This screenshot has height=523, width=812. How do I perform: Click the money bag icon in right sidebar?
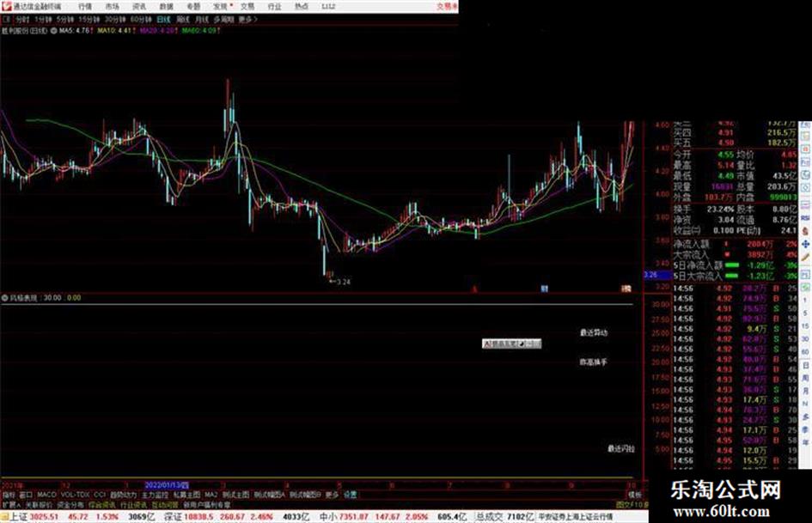pyautogui.click(x=805, y=231)
